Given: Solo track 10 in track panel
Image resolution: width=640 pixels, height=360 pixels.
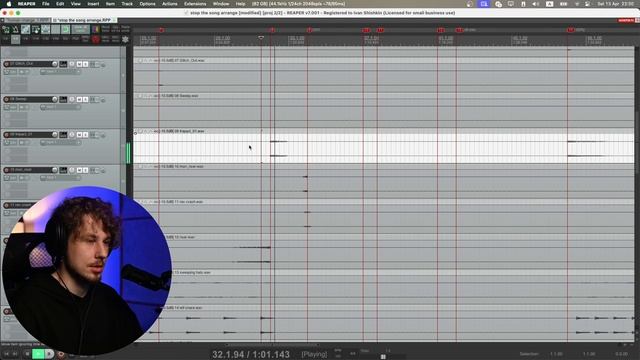Looking at the screenshot, I should (85, 170).
